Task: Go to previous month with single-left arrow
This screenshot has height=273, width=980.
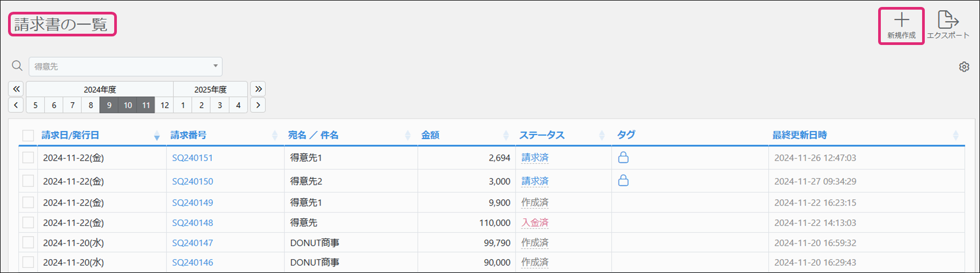Action: click(16, 105)
